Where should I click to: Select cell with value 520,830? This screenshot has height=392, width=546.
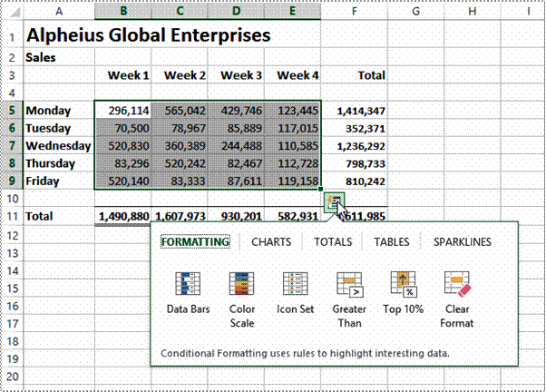pos(123,146)
